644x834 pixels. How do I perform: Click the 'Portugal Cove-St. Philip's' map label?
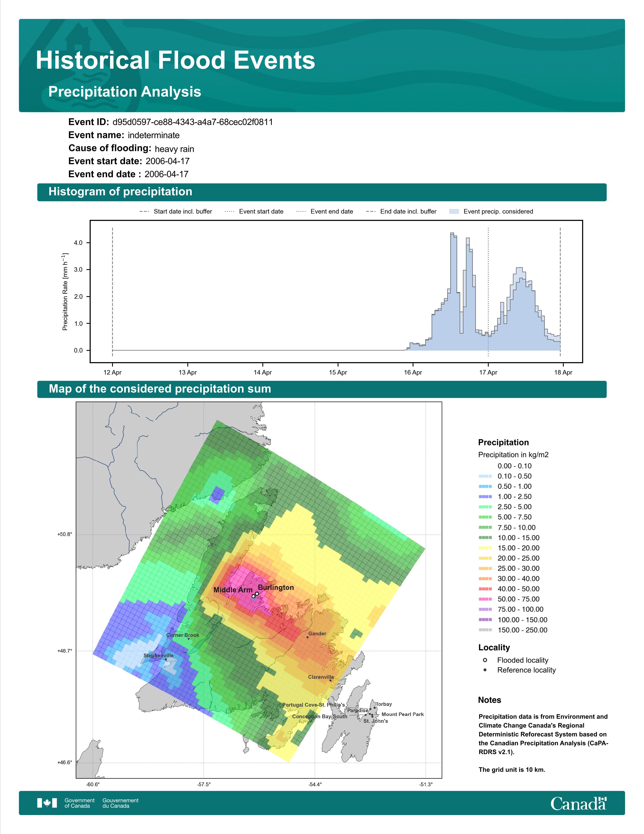314,705
